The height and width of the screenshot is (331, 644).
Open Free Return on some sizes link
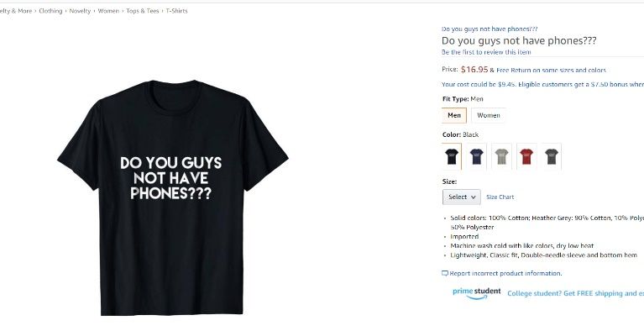[x=551, y=71]
